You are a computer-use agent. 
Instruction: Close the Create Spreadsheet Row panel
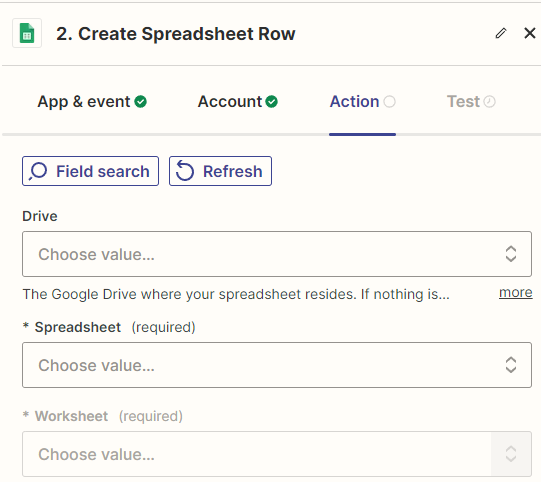point(530,33)
